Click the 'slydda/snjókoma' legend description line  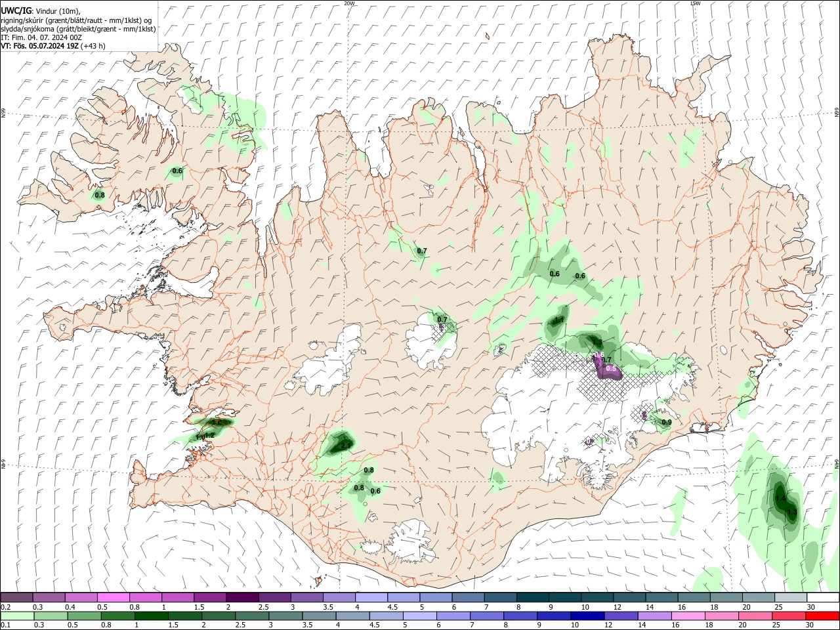(78, 28)
